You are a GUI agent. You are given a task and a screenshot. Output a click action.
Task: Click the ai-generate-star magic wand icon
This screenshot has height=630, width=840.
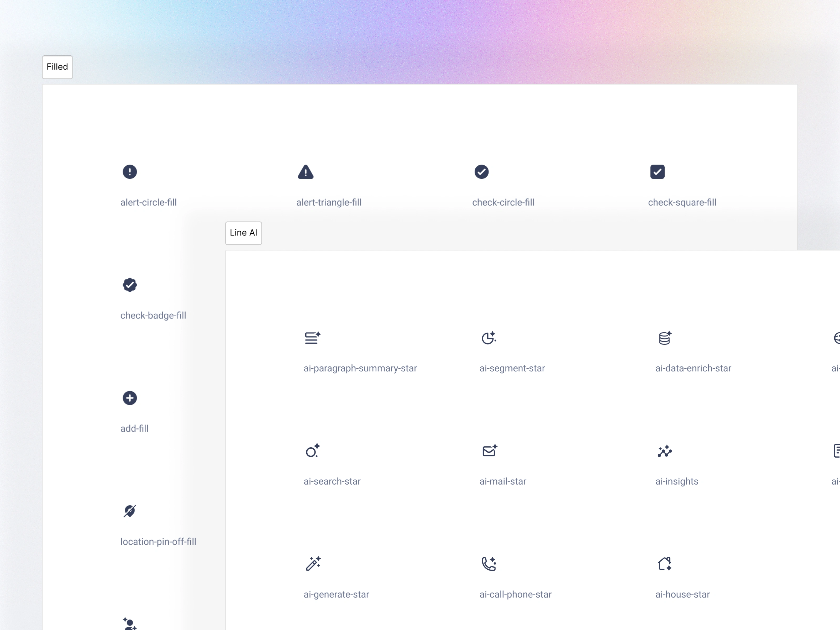tap(313, 564)
